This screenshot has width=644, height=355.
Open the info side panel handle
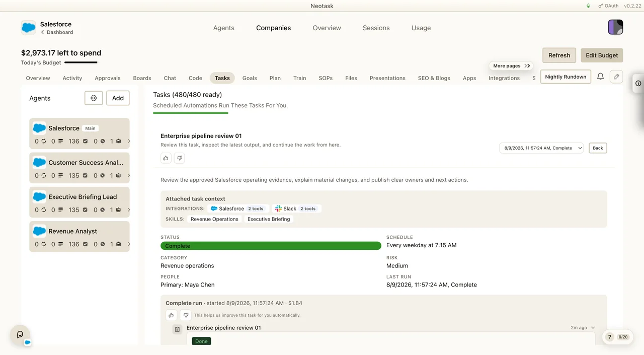638,83
